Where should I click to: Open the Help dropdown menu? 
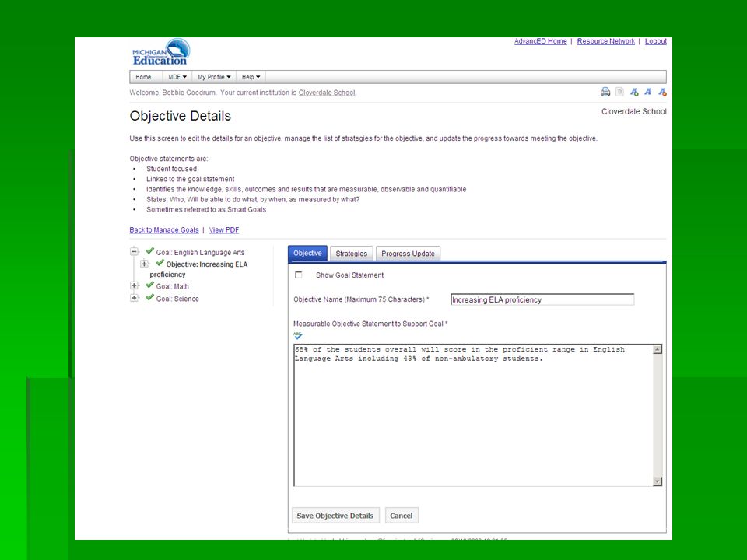point(251,77)
